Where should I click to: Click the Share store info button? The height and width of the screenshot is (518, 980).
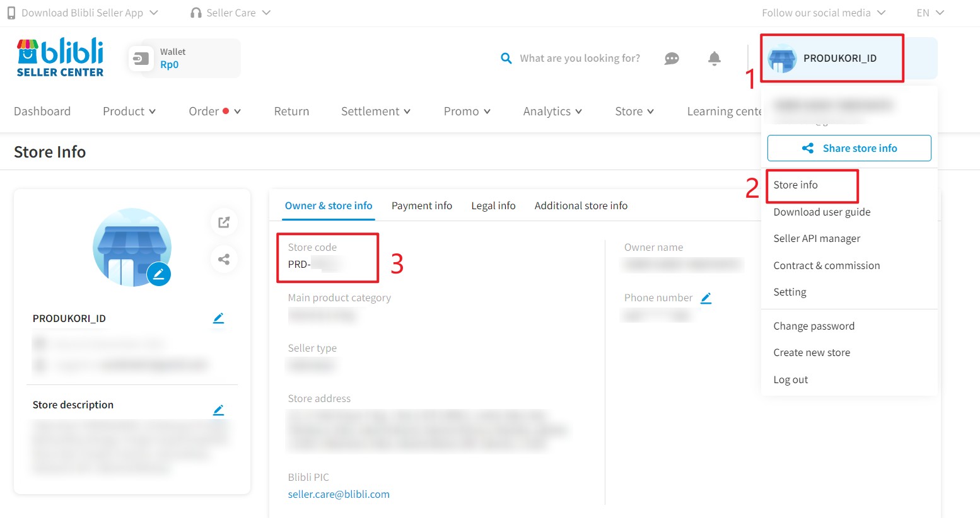(849, 148)
